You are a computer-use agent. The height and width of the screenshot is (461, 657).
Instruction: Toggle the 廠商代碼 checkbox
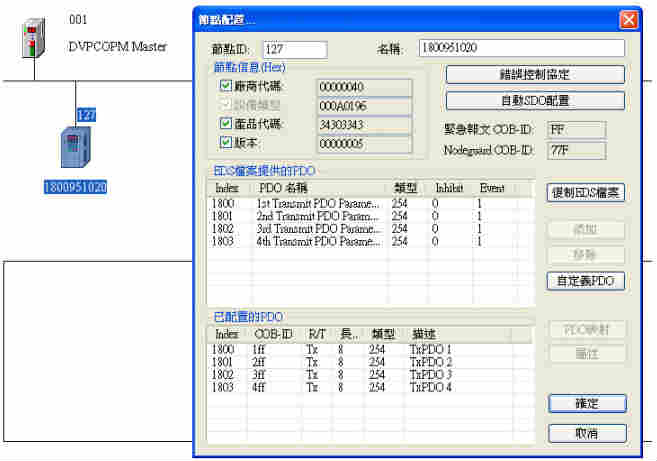(225, 88)
